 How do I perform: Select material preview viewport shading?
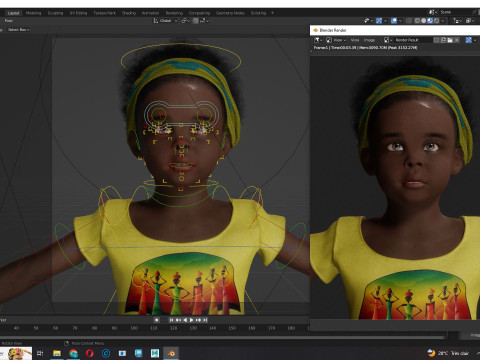[x=430, y=21]
